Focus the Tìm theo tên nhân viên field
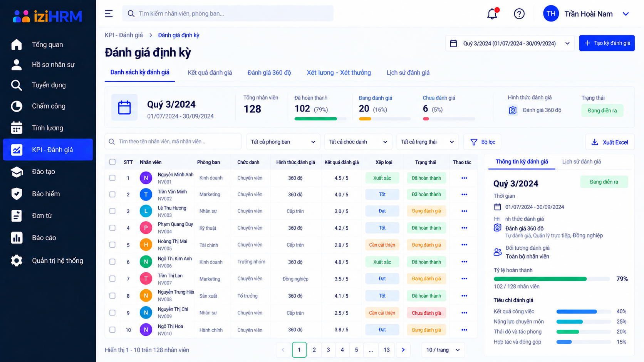644x362 pixels. pyautogui.click(x=173, y=142)
